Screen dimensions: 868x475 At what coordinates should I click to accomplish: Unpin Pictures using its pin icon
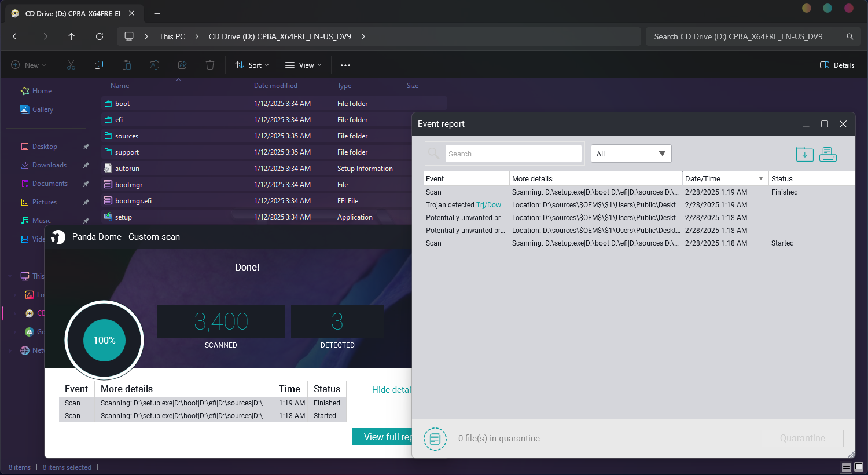86,202
